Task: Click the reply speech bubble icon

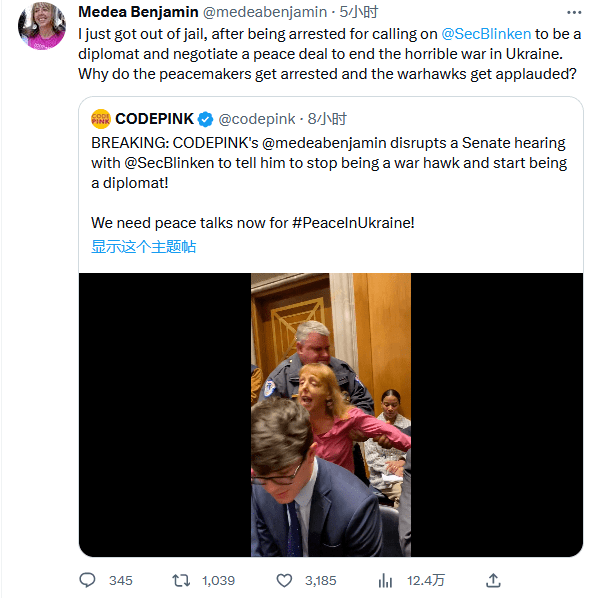Action: pos(87,580)
